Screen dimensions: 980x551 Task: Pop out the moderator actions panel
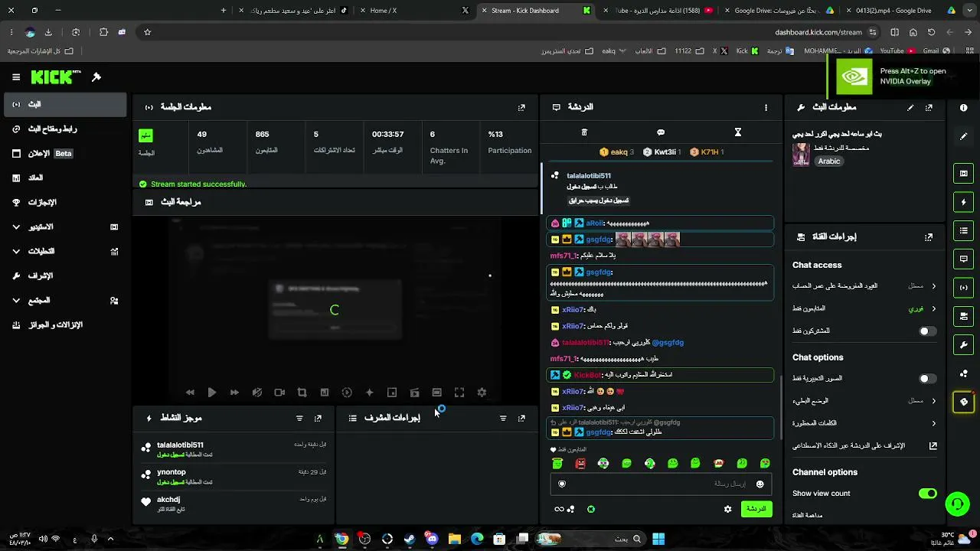[x=521, y=419]
